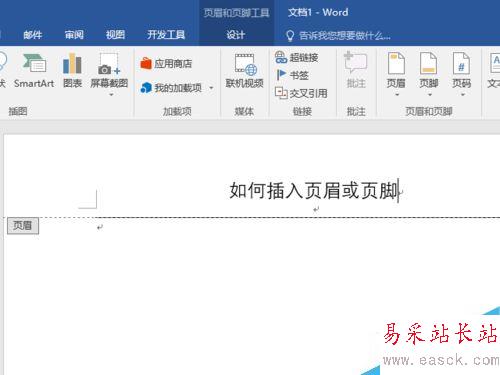Image resolution: width=500 pixels, height=375 pixels.
Task: Add a bookmark (书签)
Action: (292, 75)
